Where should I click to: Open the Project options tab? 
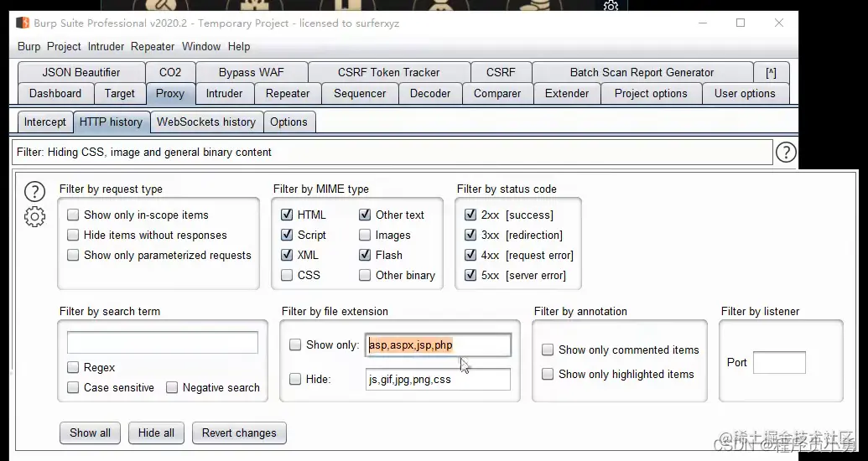651,94
